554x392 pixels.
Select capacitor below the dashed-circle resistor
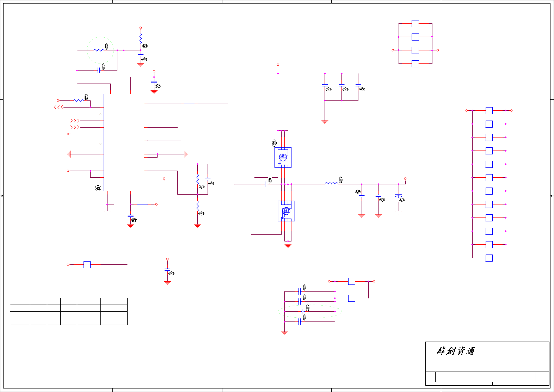coord(99,70)
